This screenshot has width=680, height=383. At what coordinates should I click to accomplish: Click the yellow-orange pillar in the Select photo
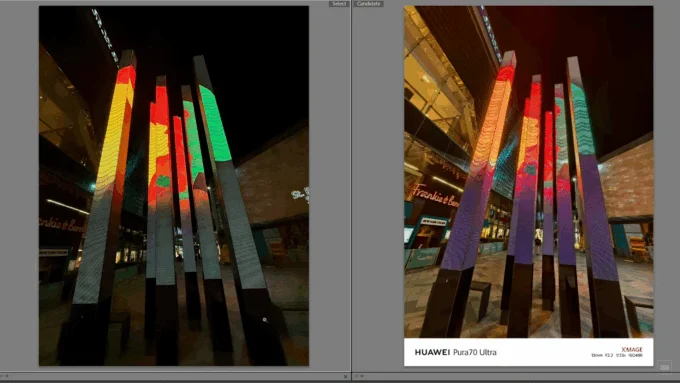[115, 130]
